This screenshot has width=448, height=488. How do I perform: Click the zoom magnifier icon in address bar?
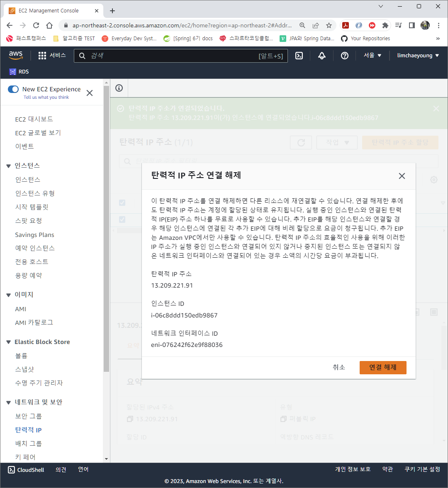(302, 26)
